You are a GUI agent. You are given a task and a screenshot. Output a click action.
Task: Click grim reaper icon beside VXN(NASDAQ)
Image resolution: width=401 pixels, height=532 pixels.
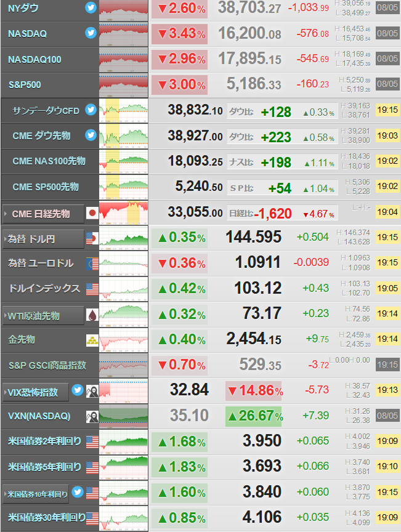tap(92, 417)
